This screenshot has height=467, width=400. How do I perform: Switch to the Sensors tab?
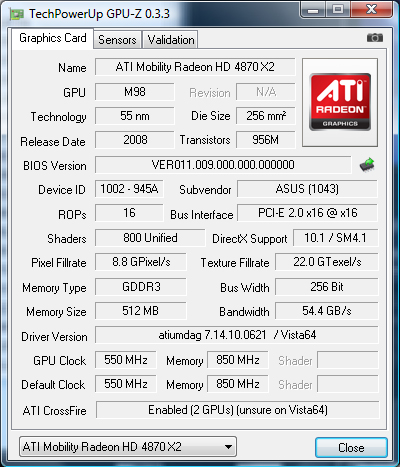(x=117, y=40)
